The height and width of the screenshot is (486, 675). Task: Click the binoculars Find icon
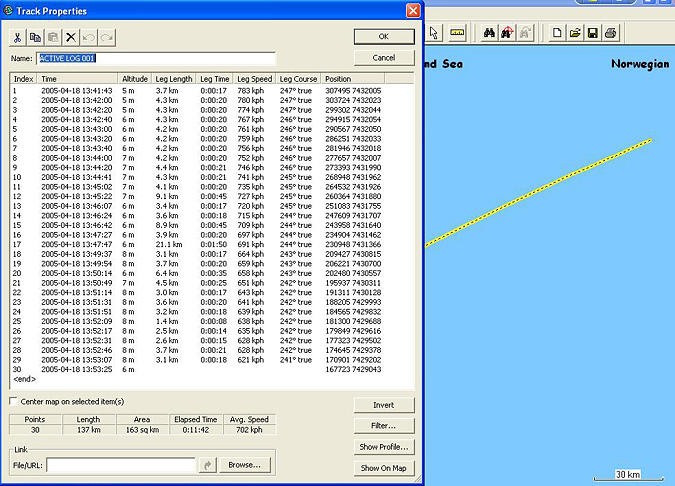point(489,33)
